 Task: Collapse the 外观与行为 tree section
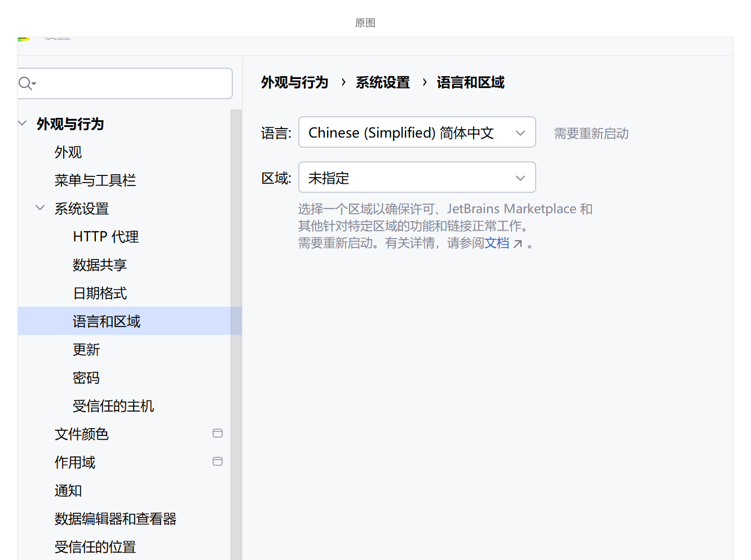[x=23, y=123]
